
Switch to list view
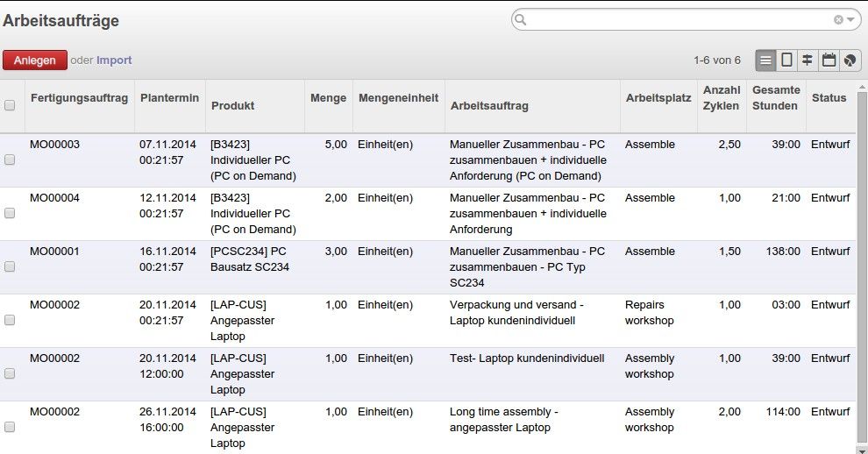click(765, 60)
